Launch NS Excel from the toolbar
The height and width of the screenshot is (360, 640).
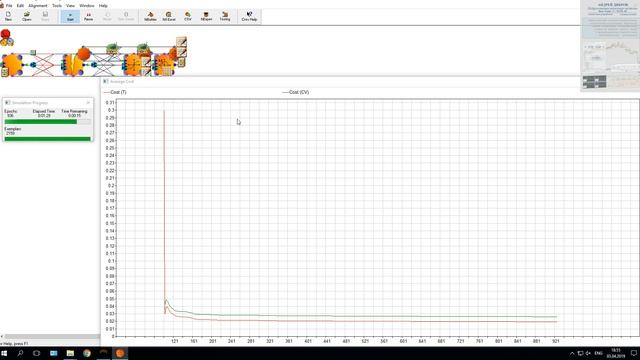(169, 17)
